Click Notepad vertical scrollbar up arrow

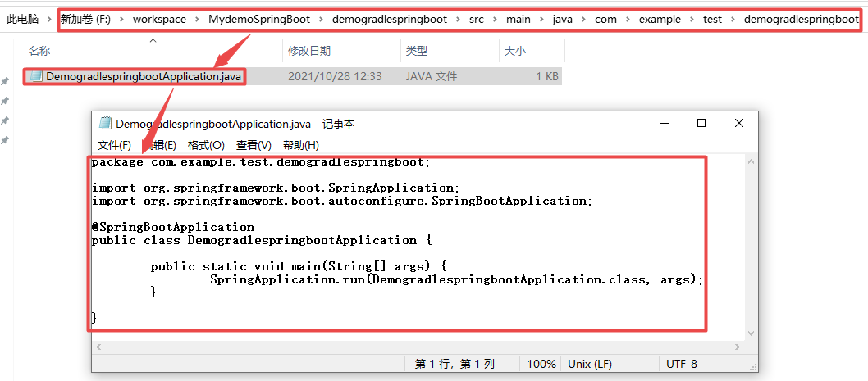[x=752, y=161]
